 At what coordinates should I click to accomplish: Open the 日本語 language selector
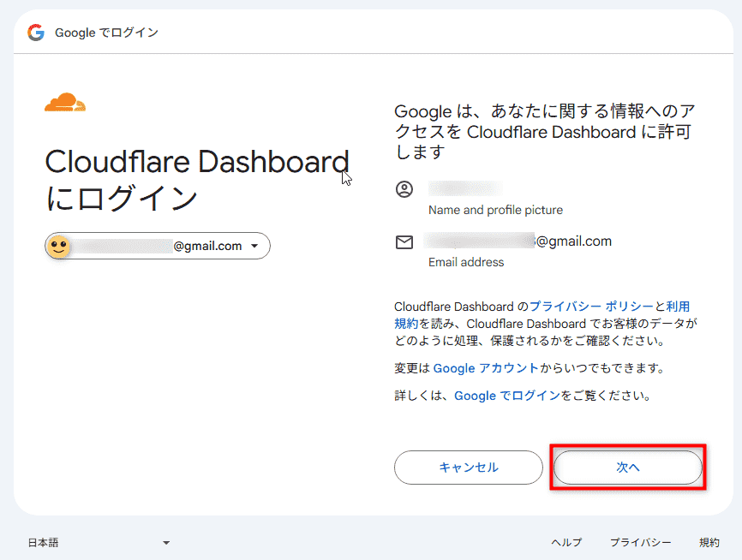pyautogui.click(x=99, y=542)
